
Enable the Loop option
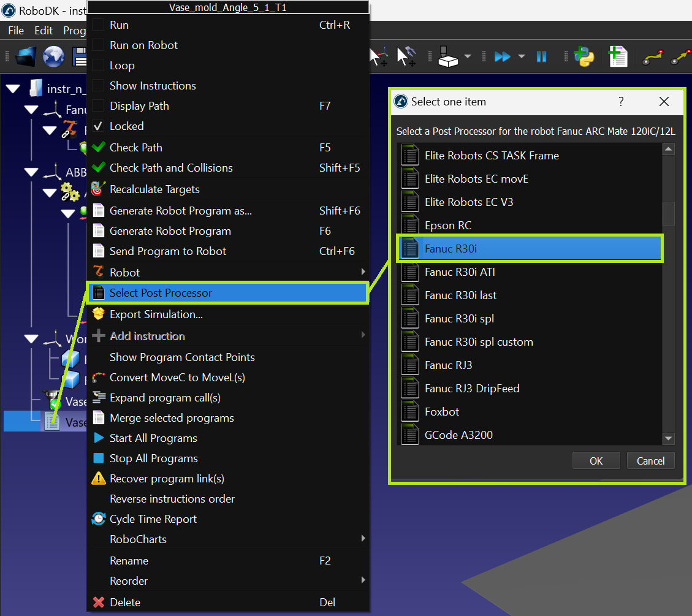coord(98,66)
